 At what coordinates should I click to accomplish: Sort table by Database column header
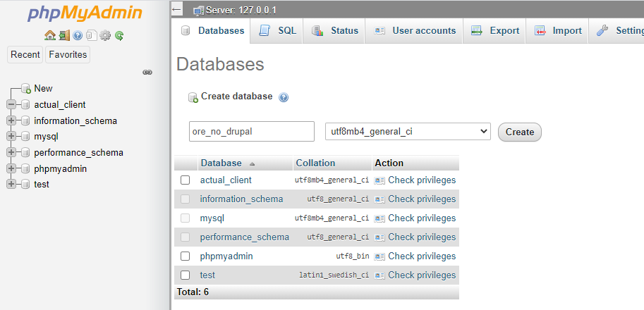tap(221, 163)
